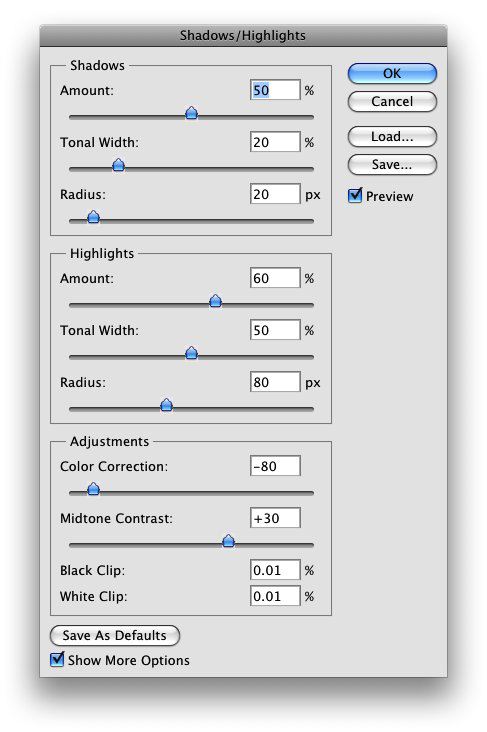Click the Black Clip input field
Screen dimensions: 487x732
coord(275,570)
